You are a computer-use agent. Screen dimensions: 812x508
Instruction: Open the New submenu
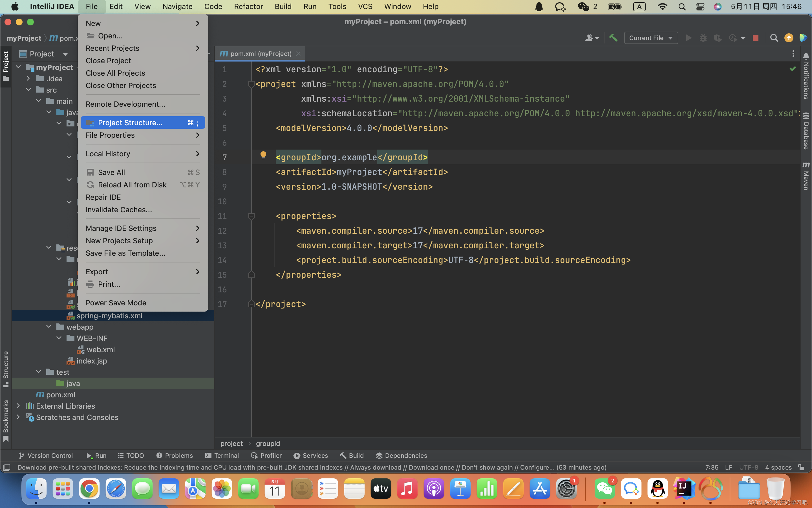point(143,23)
